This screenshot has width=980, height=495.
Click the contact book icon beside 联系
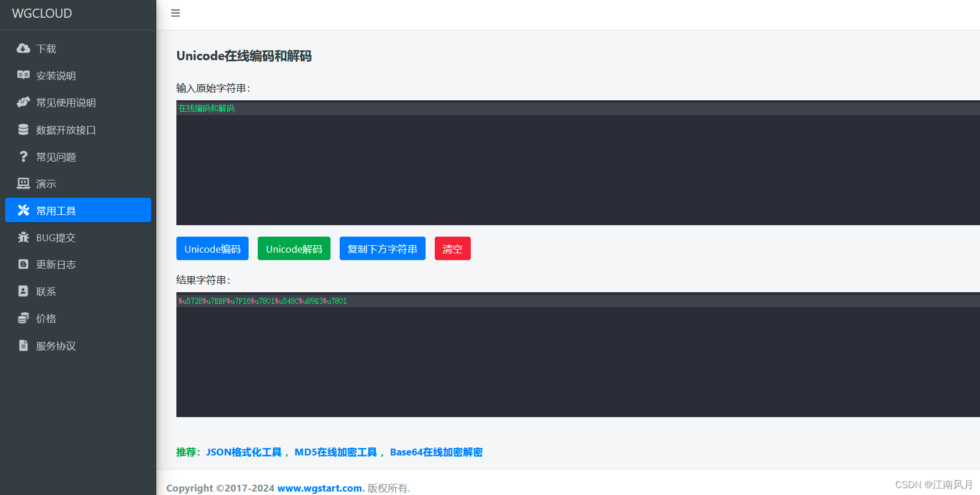(23, 291)
